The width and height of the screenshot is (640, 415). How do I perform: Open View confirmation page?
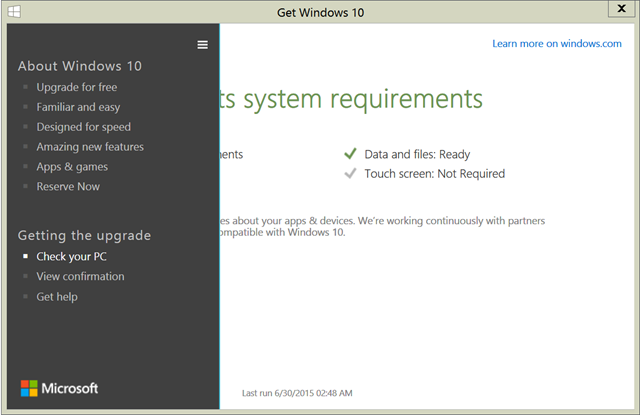(x=80, y=276)
